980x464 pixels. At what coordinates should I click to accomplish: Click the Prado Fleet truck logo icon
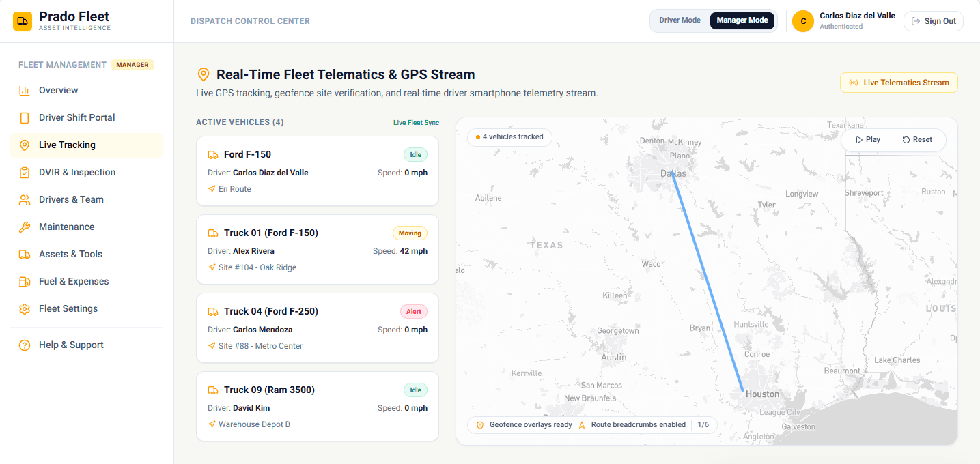[23, 21]
